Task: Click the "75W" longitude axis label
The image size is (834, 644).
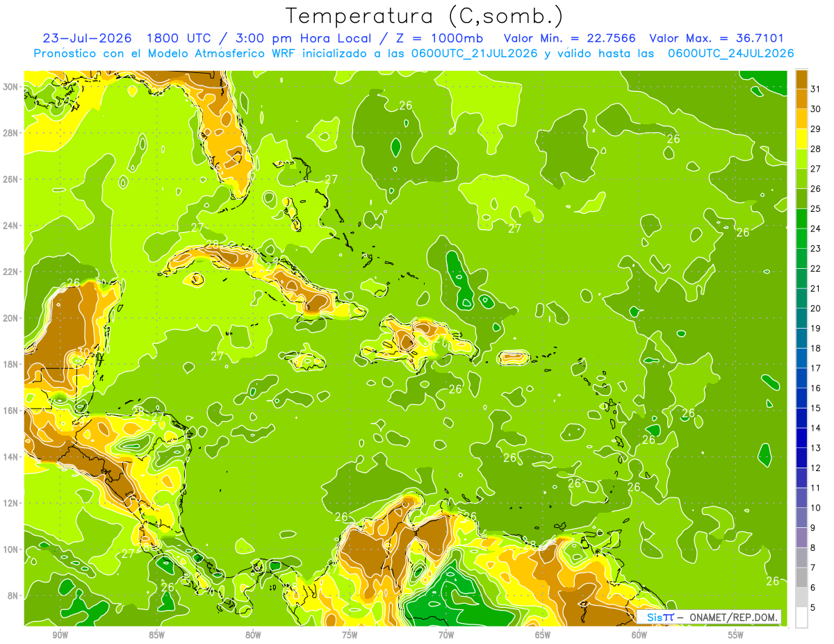Action: tap(350, 635)
